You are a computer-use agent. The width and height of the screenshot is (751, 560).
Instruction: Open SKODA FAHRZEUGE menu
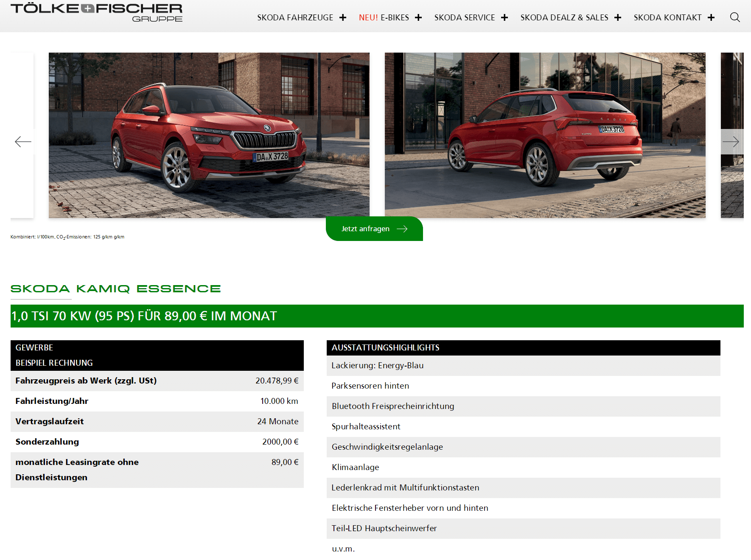[295, 17]
